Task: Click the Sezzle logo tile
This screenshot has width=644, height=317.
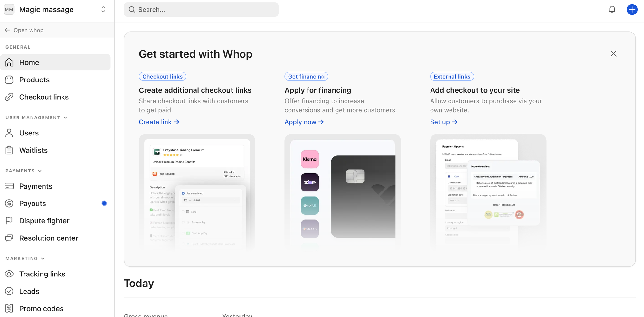Action: pos(310,229)
